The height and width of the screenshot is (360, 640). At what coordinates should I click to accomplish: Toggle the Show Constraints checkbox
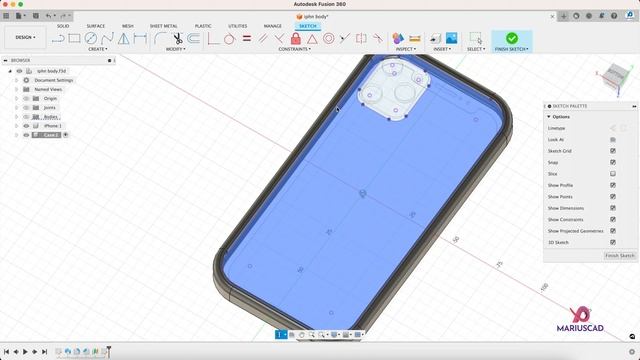coord(613,220)
